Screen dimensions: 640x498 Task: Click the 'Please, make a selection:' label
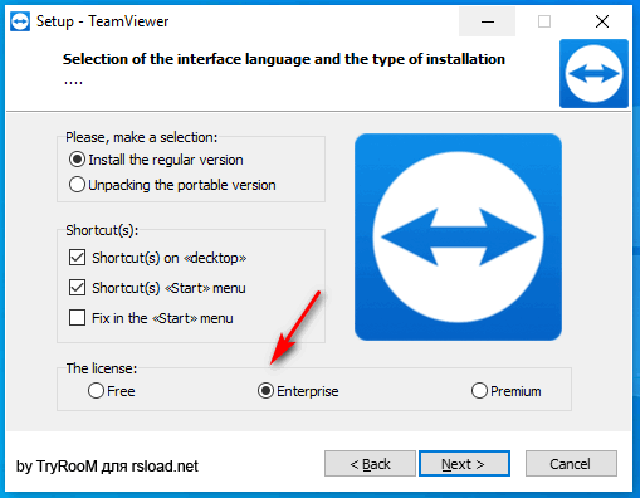pyautogui.click(x=142, y=138)
